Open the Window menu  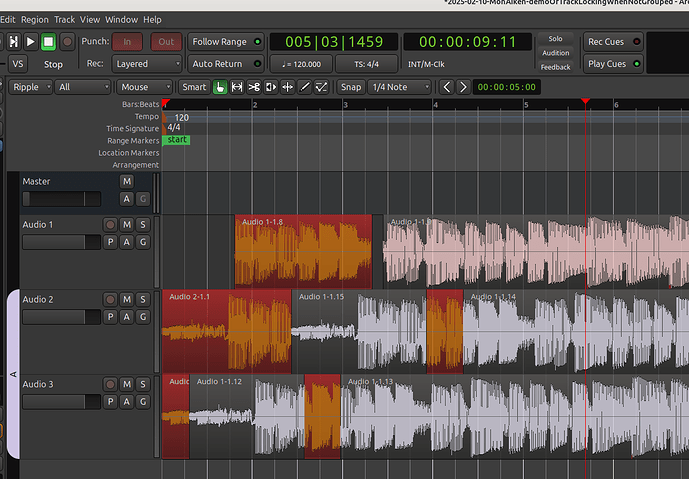point(121,19)
